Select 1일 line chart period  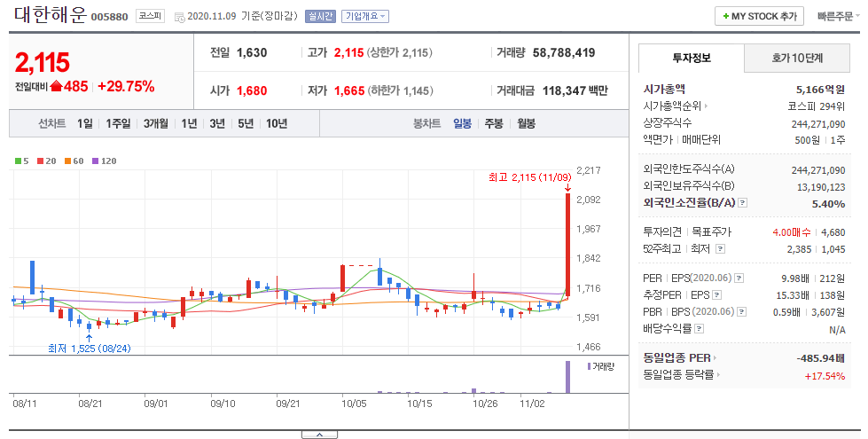[85, 123]
